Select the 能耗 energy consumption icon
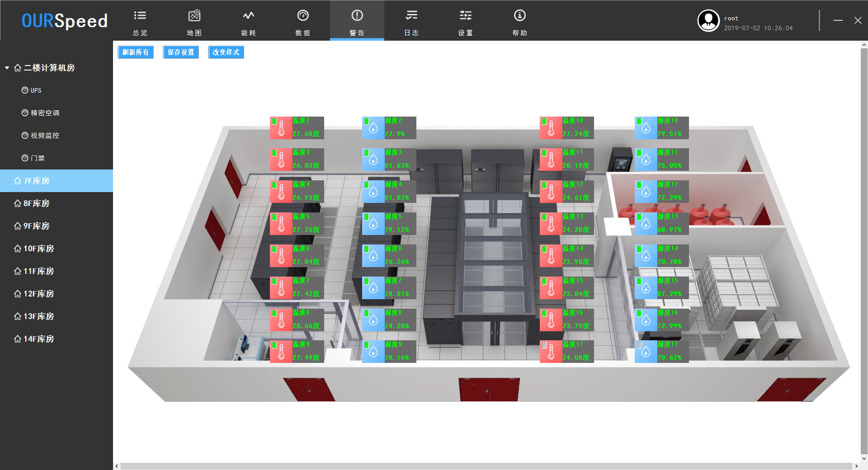 (x=249, y=16)
